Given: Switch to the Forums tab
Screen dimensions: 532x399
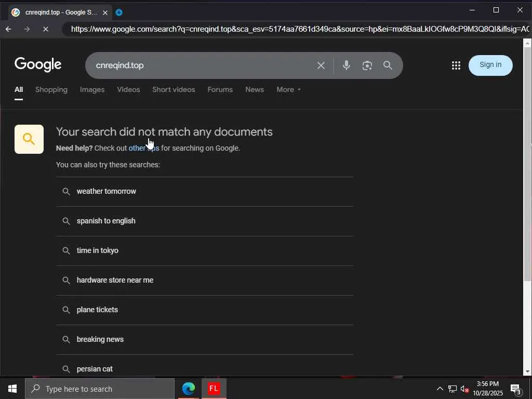Looking at the screenshot, I should pyautogui.click(x=220, y=89).
